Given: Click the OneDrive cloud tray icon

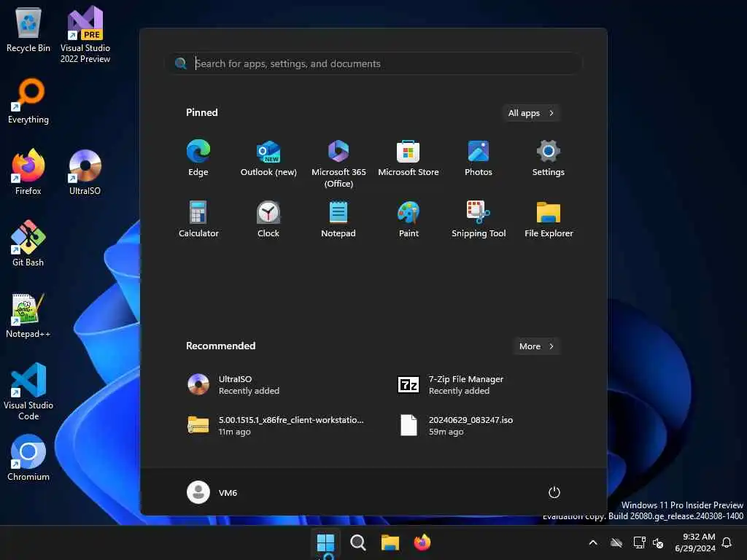Looking at the screenshot, I should tap(616, 542).
